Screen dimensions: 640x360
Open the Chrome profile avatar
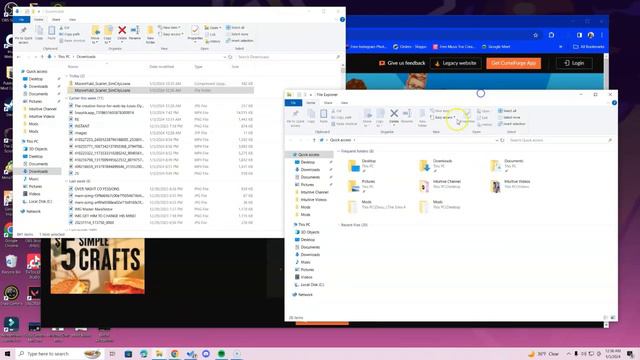591,35
